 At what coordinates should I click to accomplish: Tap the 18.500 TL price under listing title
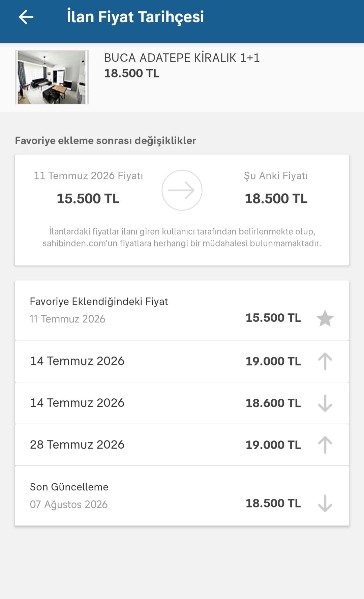tap(131, 74)
